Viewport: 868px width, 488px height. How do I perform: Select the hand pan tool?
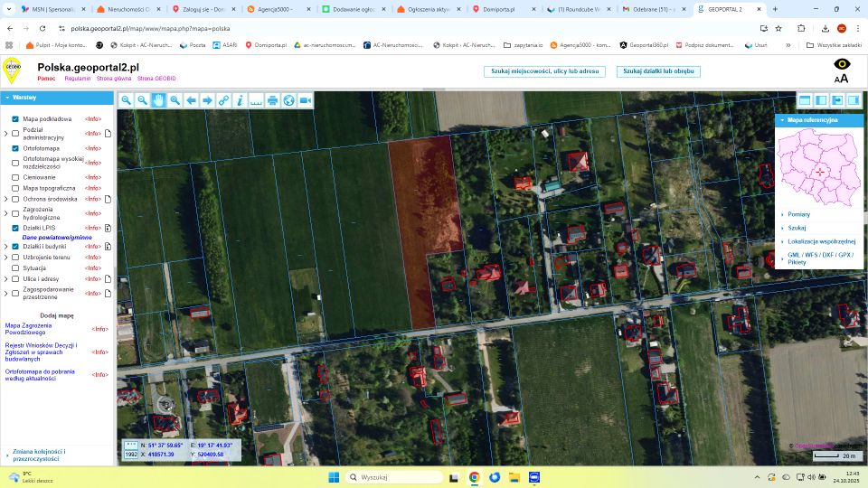(x=158, y=100)
